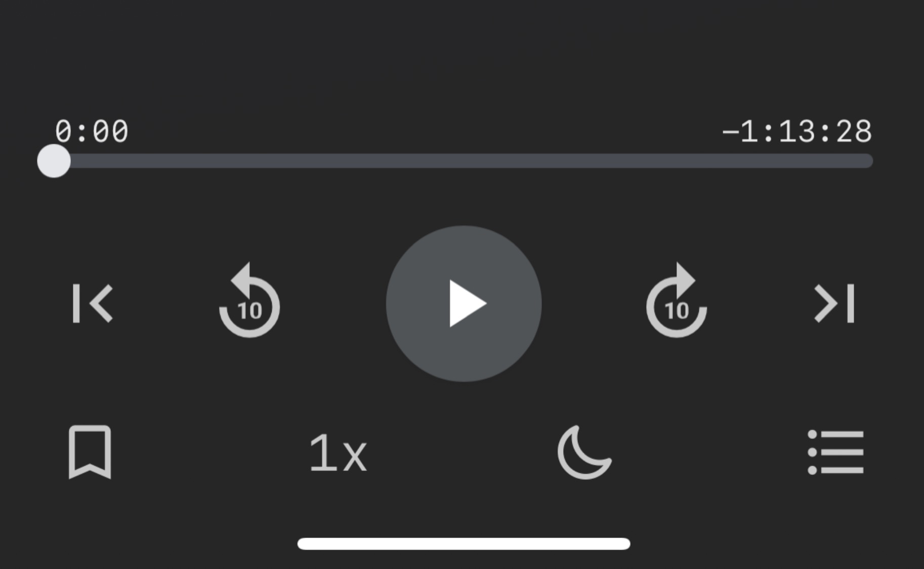Open the chapter list icon

835,452
